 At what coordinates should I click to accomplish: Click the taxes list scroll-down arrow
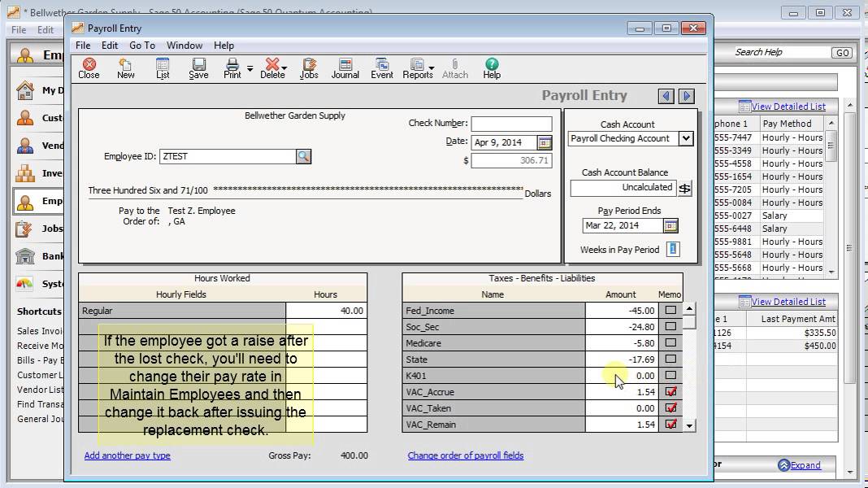click(689, 425)
